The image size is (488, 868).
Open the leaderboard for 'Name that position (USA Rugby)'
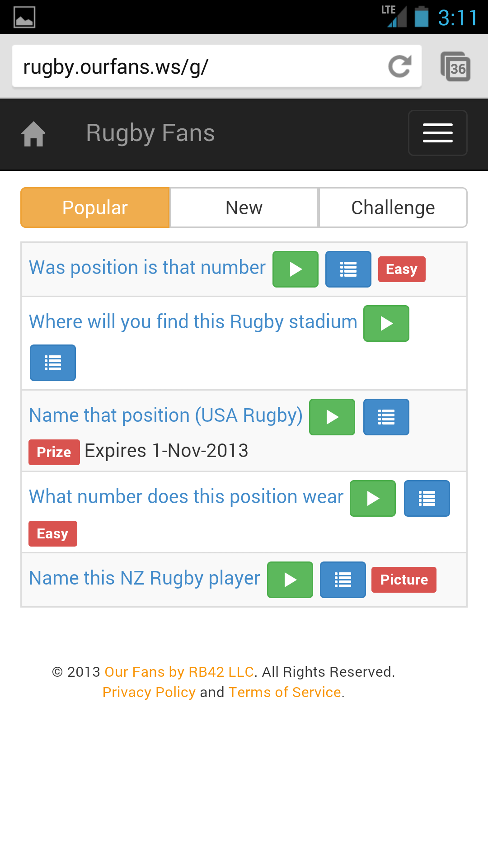coord(386,417)
